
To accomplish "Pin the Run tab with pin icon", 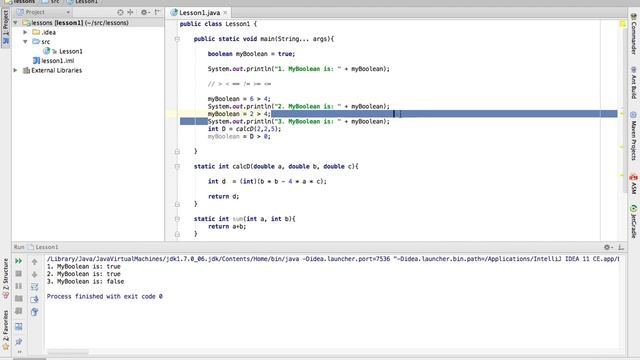I will (18, 341).
